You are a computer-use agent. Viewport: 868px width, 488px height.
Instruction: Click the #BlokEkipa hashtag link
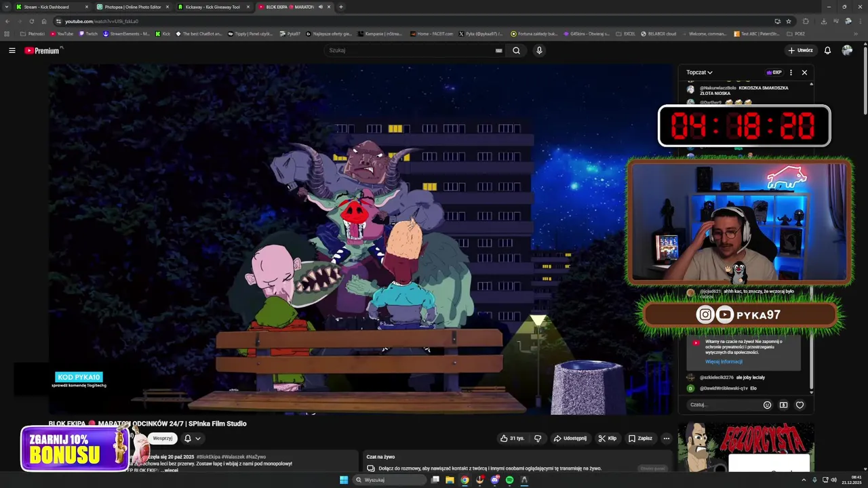coord(208,457)
